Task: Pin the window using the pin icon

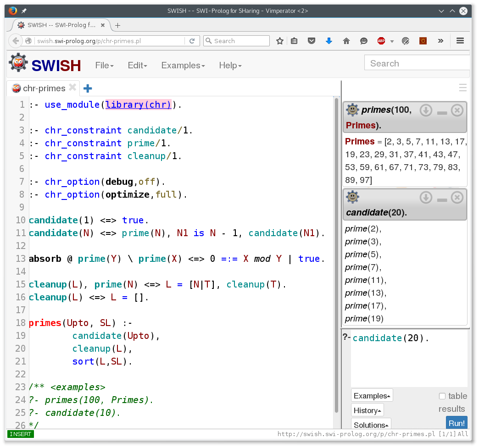Action: pos(24,11)
